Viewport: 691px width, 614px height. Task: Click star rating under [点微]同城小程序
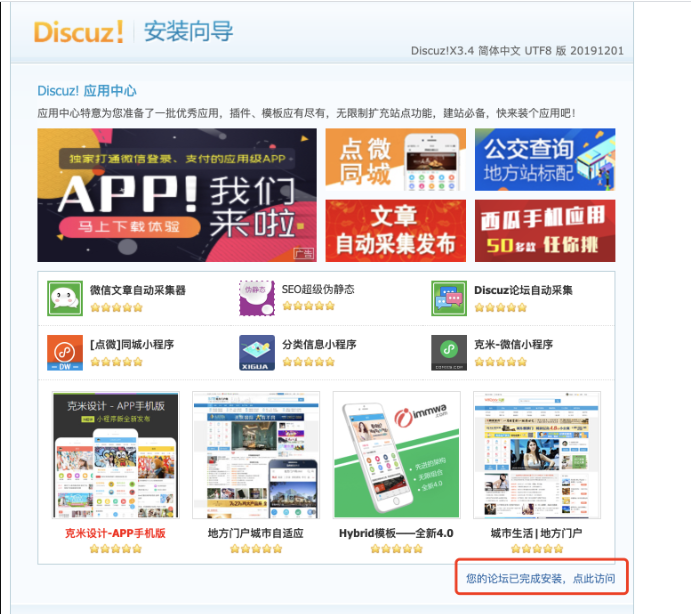pos(116,362)
